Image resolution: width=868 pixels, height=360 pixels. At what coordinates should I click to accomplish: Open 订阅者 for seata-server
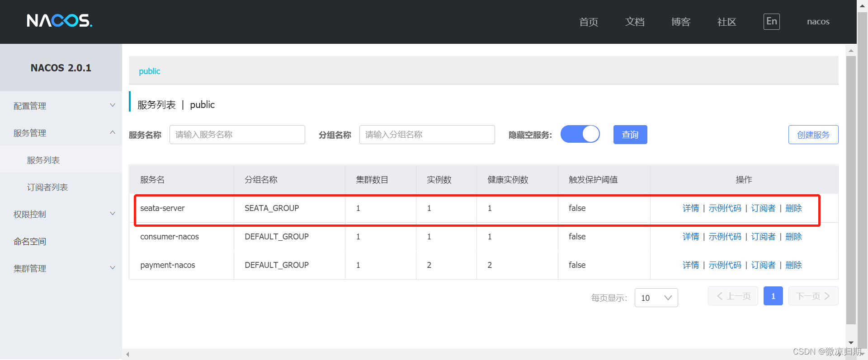click(763, 208)
